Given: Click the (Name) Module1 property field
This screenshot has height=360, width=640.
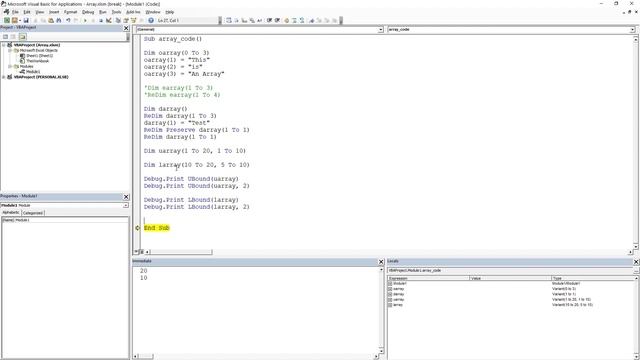Looking at the screenshot, I should pyautogui.click(x=65, y=220).
